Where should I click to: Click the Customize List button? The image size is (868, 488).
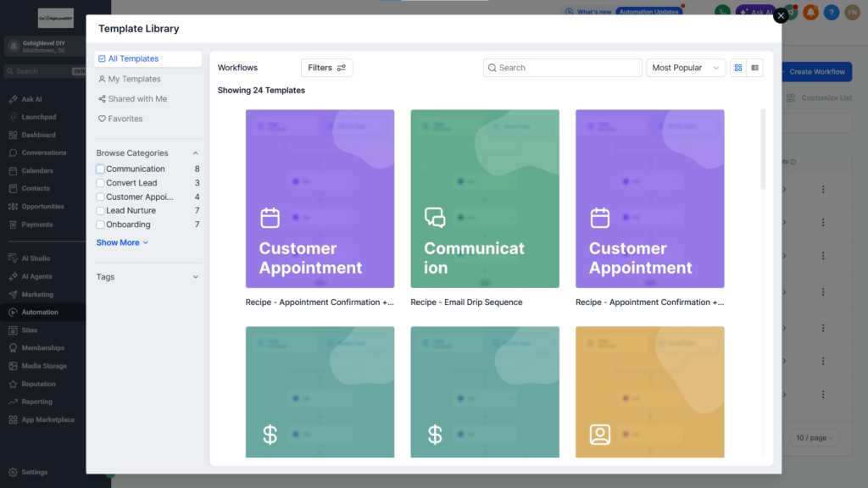pyautogui.click(x=820, y=98)
